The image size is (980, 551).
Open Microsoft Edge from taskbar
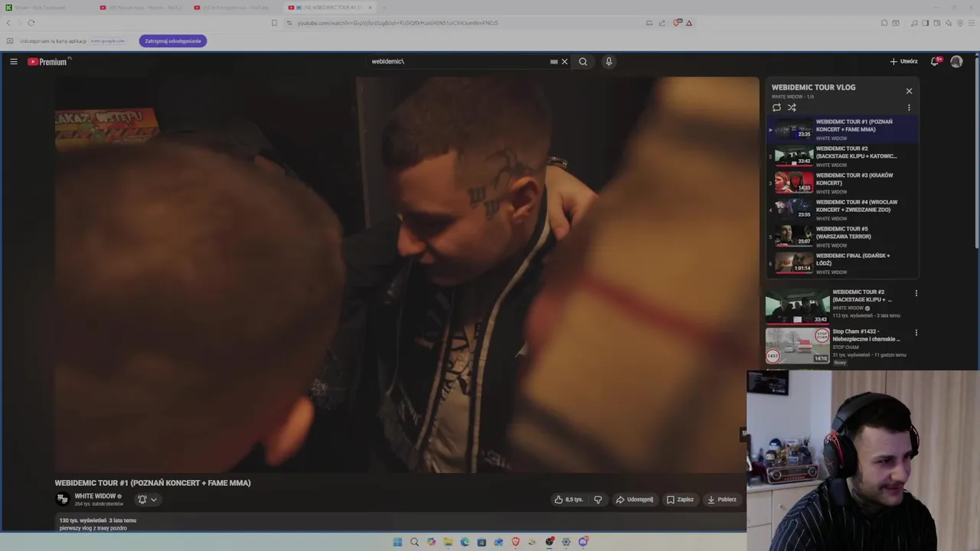click(x=465, y=542)
